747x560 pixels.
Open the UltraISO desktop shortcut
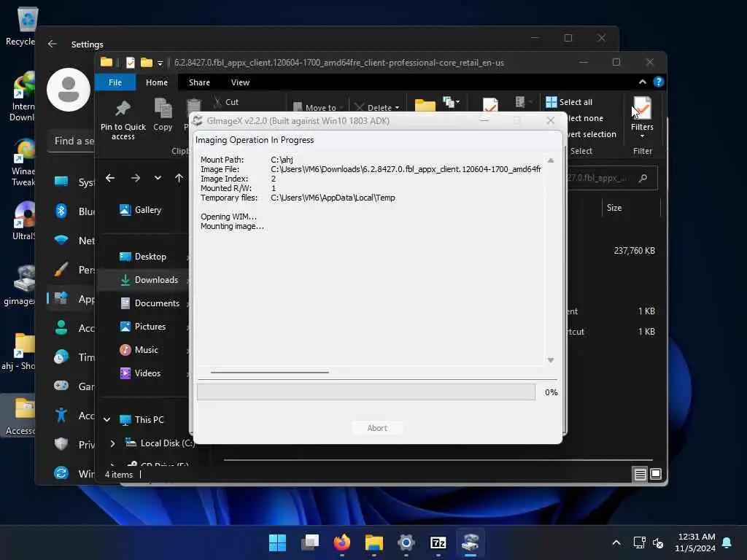(x=23, y=220)
